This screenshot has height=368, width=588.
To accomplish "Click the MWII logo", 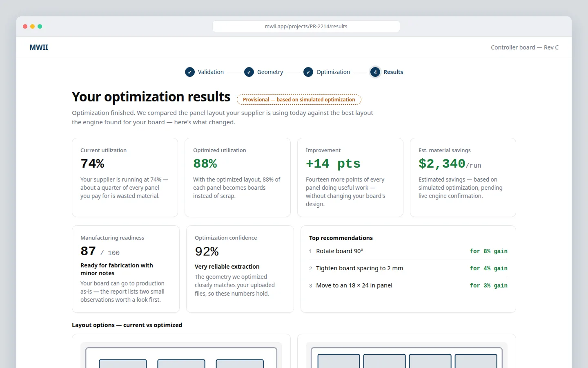I will click(39, 47).
